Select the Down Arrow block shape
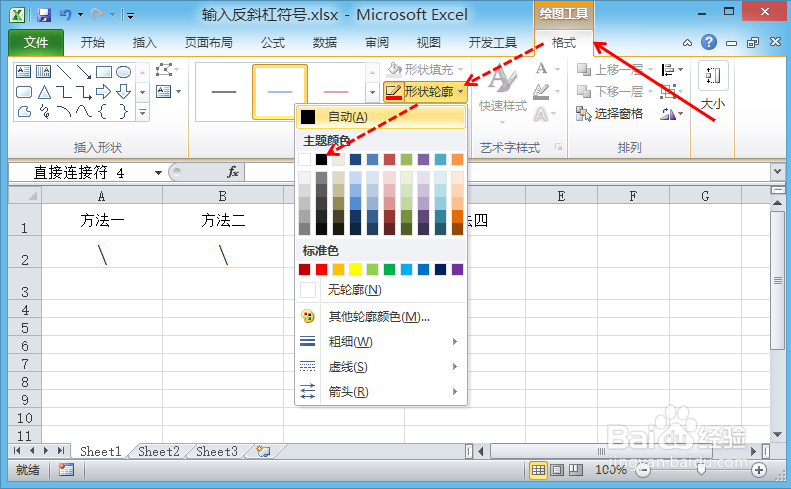 tap(124, 92)
